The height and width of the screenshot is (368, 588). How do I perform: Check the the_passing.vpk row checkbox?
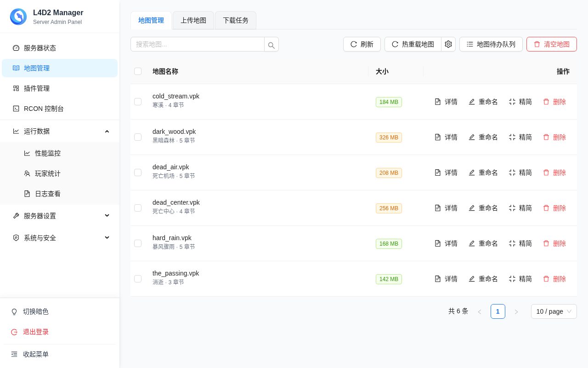(138, 279)
